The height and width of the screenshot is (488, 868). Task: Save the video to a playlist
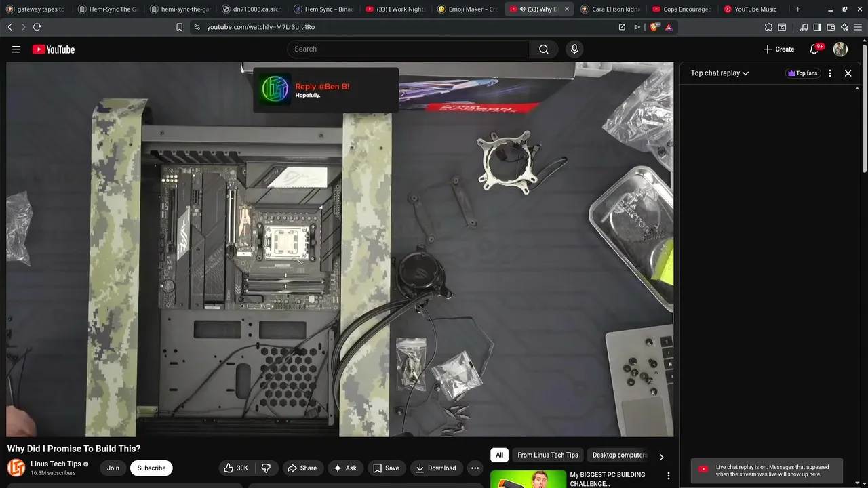click(386, 468)
